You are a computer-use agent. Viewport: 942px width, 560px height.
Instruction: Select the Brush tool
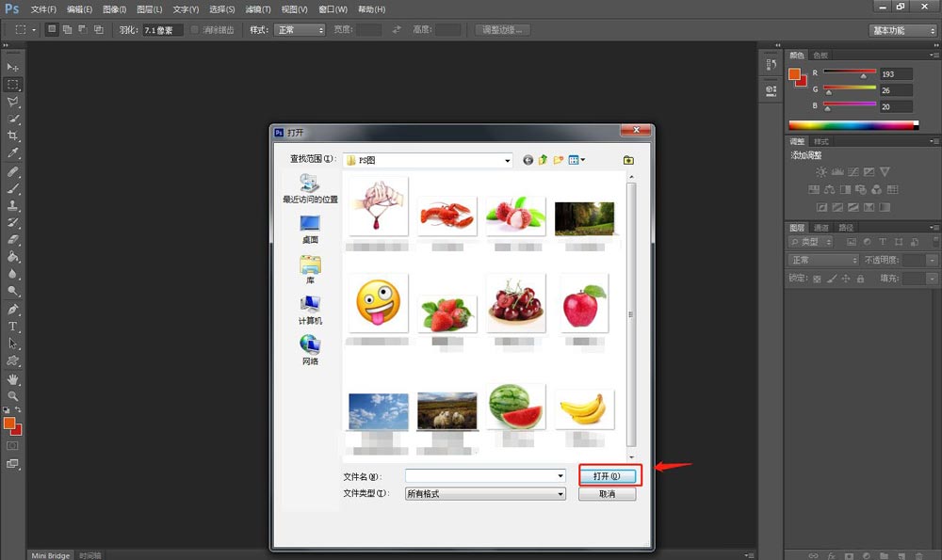pyautogui.click(x=12, y=188)
